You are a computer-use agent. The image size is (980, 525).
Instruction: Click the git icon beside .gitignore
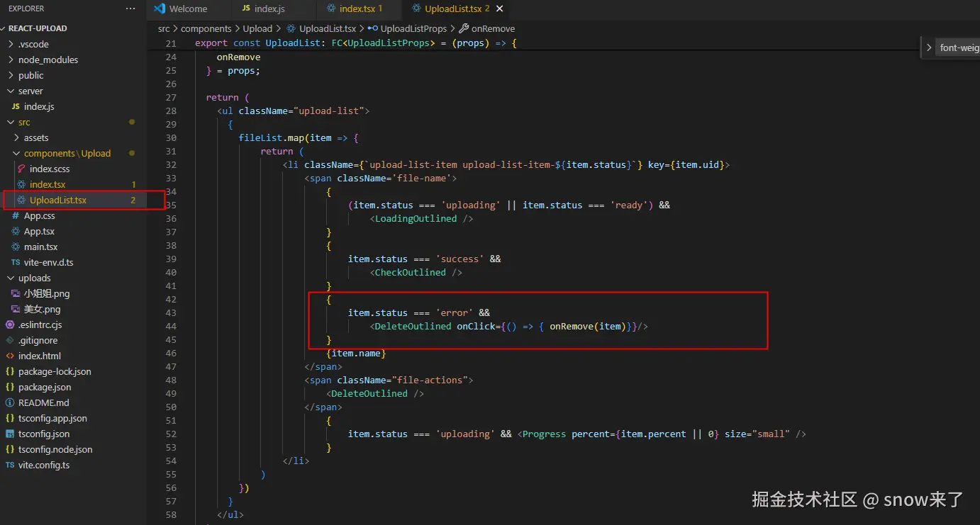click(x=10, y=340)
